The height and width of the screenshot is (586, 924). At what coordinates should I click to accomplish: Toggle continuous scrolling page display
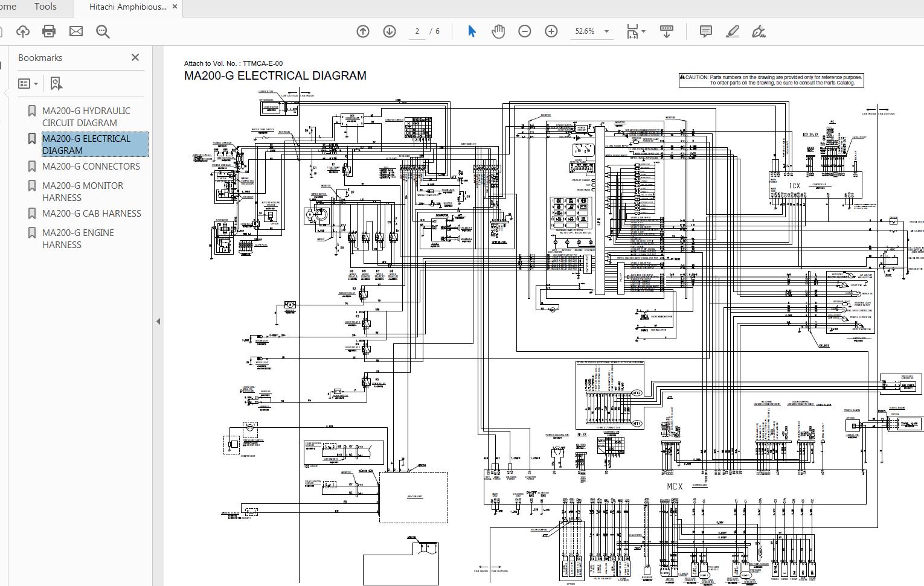coord(666,31)
